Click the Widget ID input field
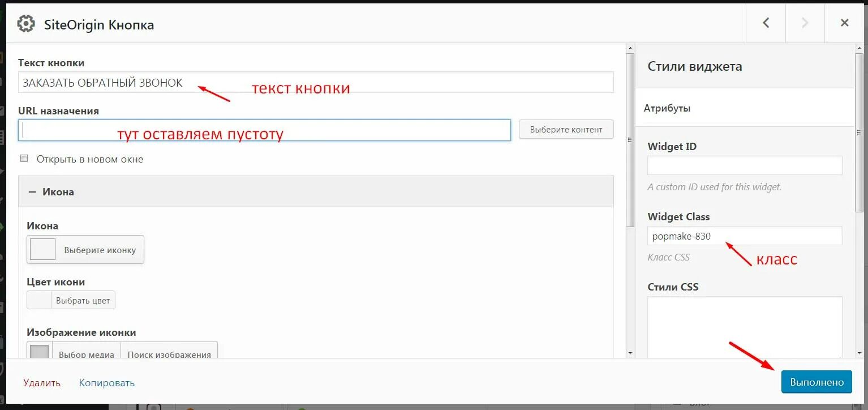Image resolution: width=868 pixels, height=410 pixels. coord(745,165)
